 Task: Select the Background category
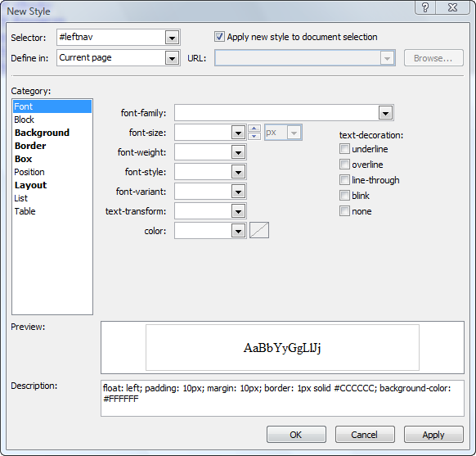click(x=42, y=133)
